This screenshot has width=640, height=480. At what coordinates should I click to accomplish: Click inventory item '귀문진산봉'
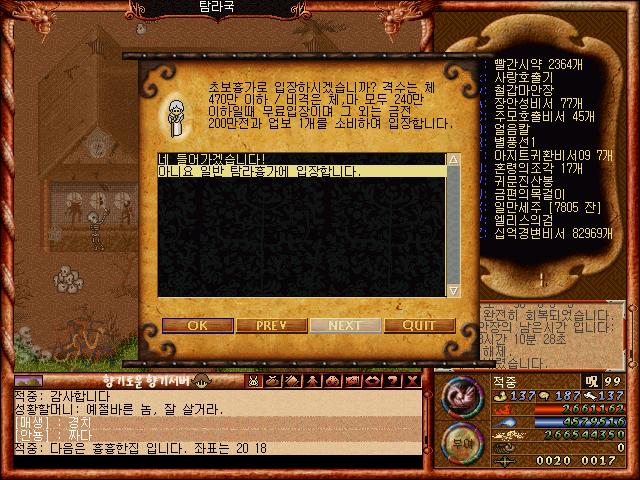(x=524, y=181)
